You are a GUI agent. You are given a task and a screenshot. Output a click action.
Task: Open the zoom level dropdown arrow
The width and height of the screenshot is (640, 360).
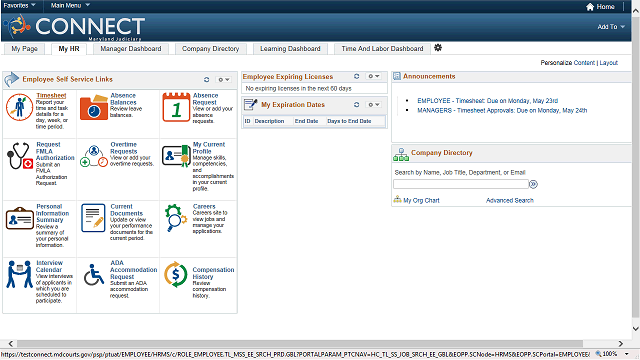pyautogui.click(x=627, y=354)
